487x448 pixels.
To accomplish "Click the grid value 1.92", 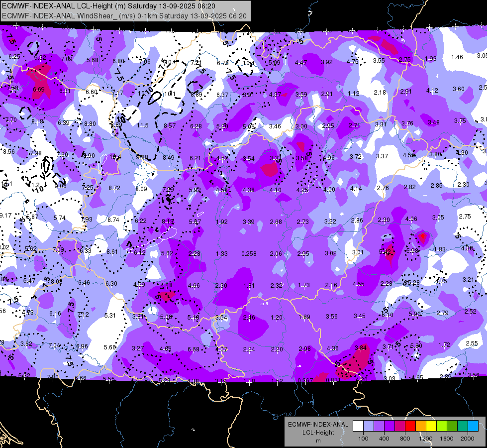I will tap(222, 222).
